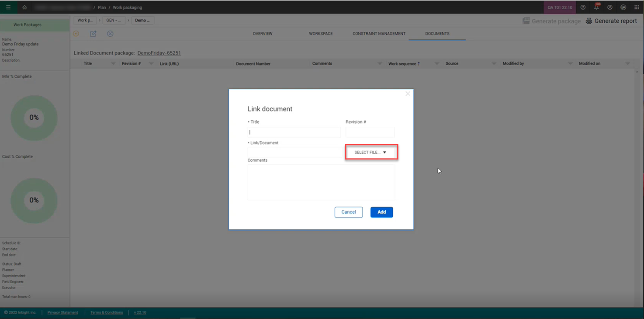This screenshot has width=644, height=319.
Task: Open the apps grid menu
Action: [x=637, y=7]
